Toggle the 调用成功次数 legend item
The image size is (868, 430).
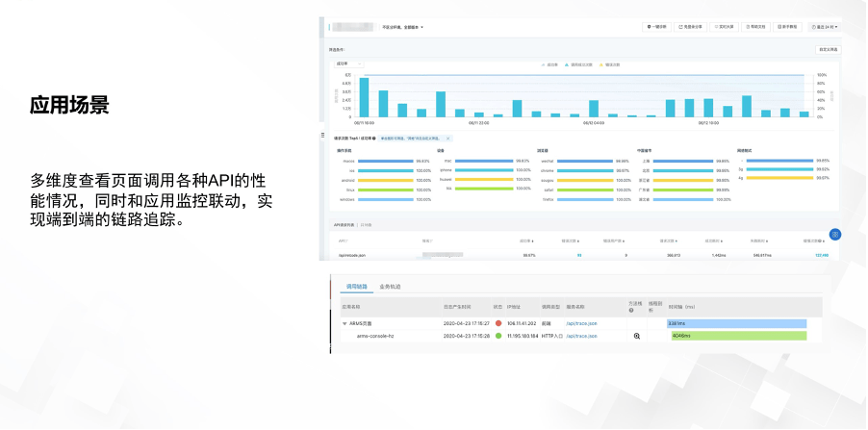tap(580, 64)
